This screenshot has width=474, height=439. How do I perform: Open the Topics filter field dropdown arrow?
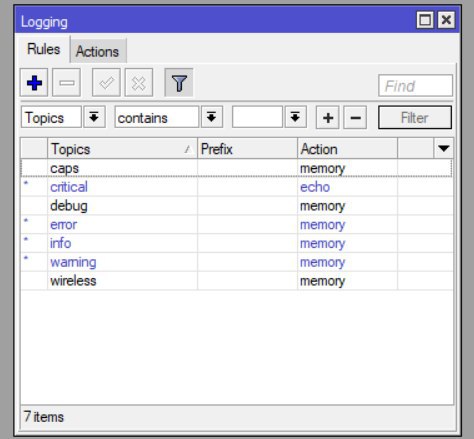pyautogui.click(x=94, y=117)
